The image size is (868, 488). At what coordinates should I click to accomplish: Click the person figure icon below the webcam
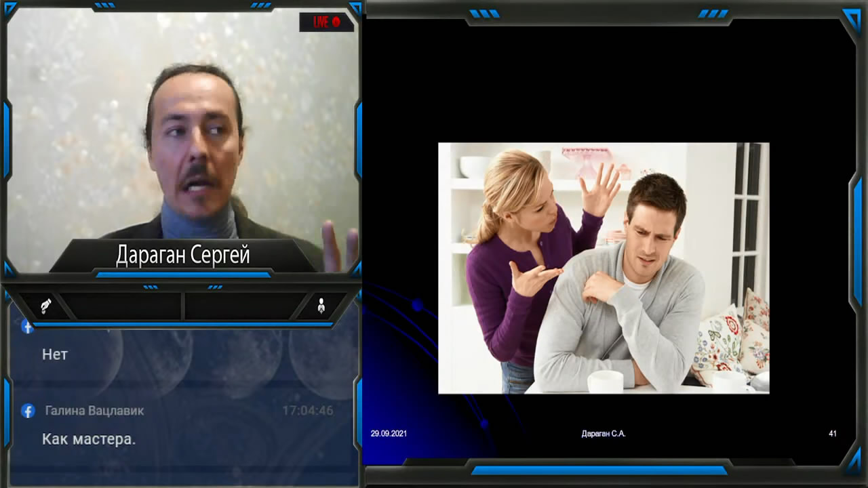click(321, 306)
